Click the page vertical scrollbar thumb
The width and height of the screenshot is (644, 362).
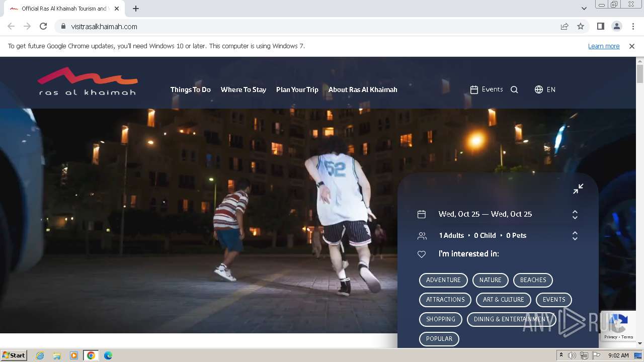click(640, 74)
